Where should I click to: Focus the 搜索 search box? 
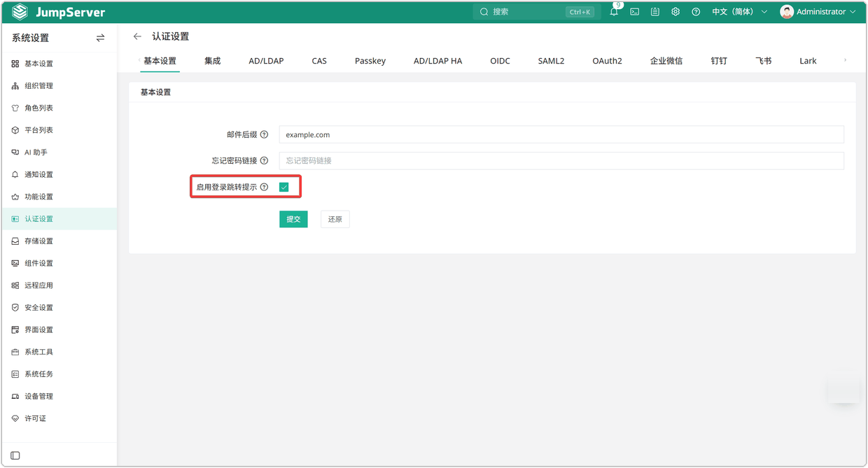click(x=535, y=12)
